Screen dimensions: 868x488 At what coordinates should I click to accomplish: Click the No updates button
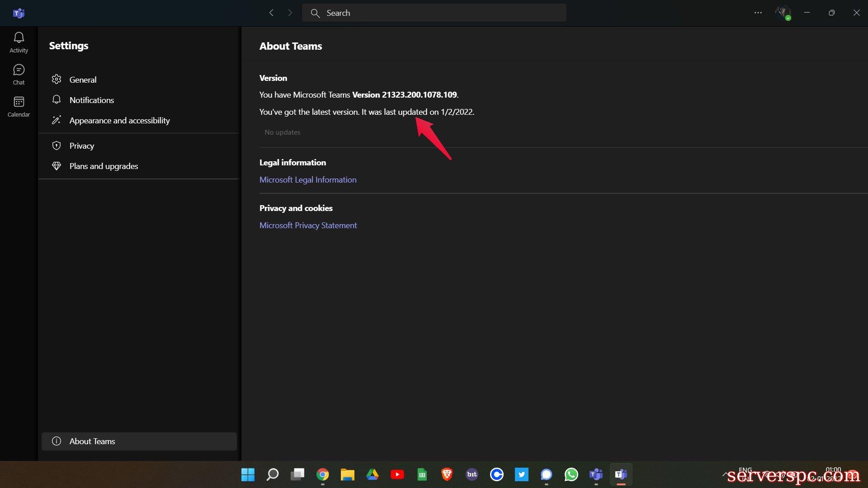[282, 132]
